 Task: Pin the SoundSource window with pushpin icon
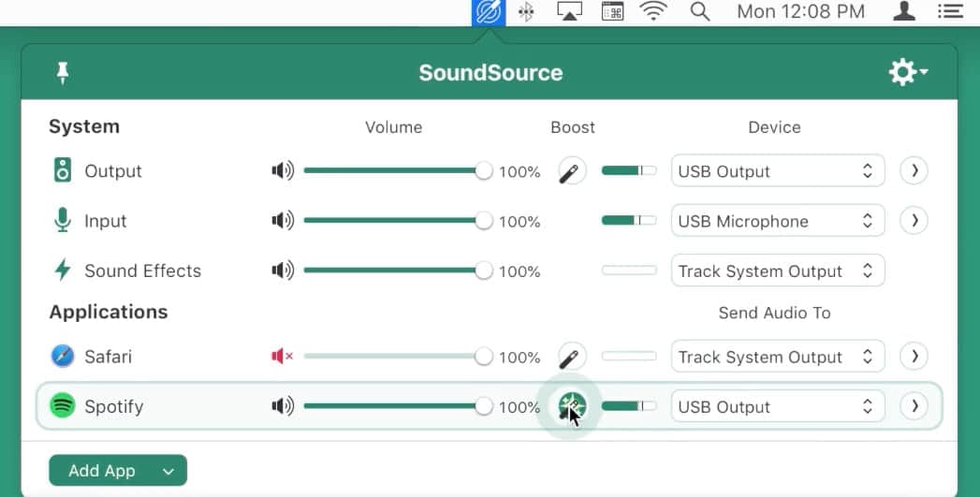tap(63, 73)
